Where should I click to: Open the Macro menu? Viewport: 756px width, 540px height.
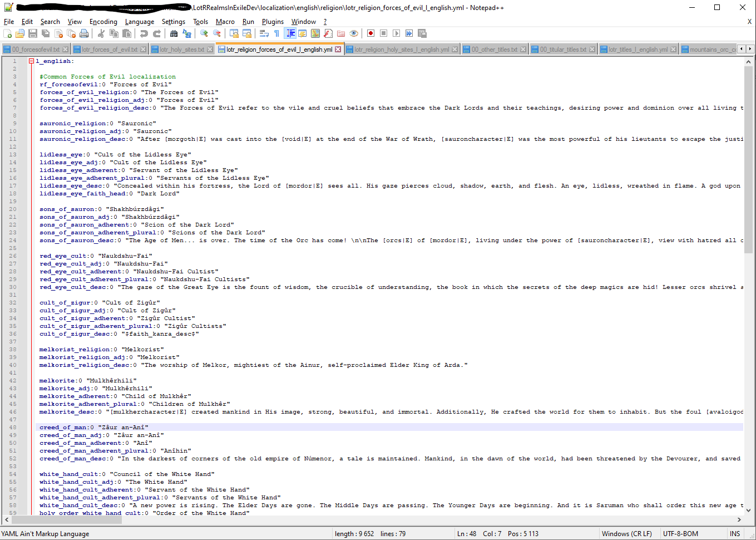(x=225, y=22)
